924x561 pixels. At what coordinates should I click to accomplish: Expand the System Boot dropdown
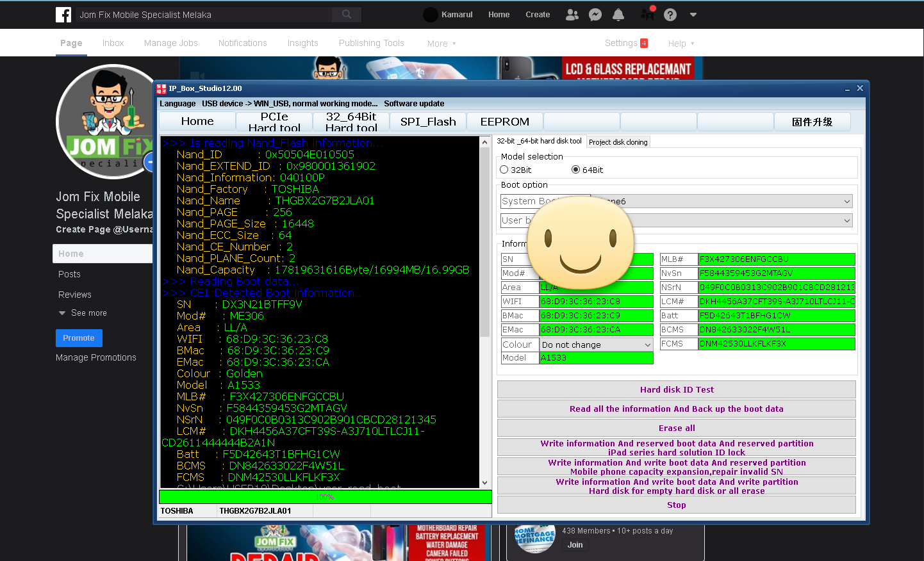847,201
